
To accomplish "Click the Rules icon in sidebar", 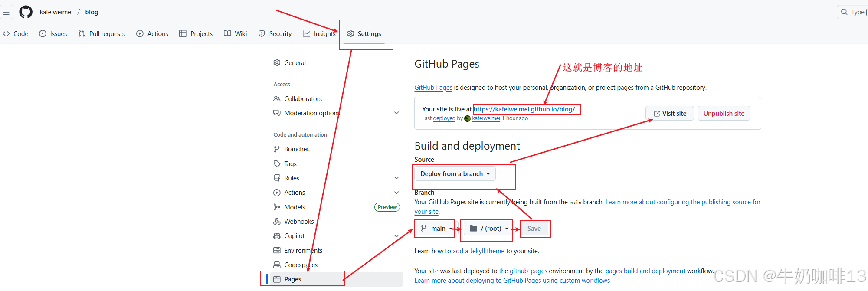I will point(277,178).
